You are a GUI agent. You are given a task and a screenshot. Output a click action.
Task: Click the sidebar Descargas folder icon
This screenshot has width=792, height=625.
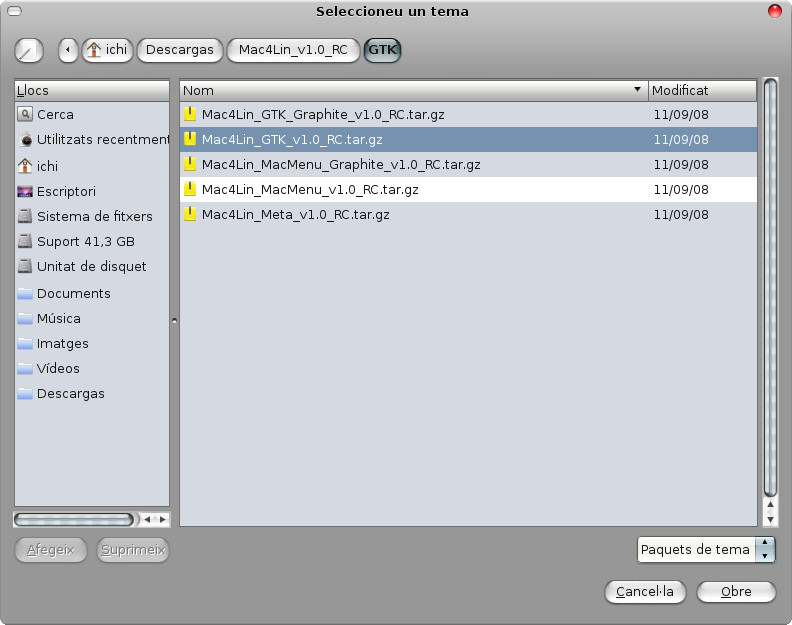[25, 394]
